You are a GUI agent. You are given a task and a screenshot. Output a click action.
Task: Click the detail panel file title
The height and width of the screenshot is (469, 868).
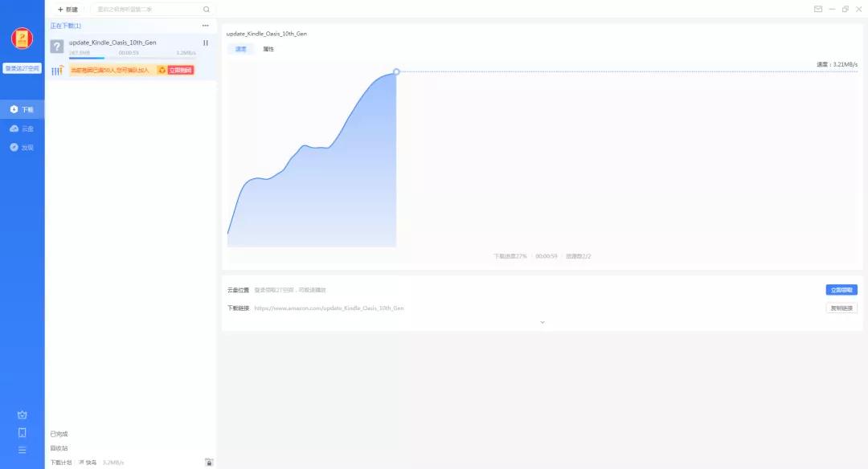click(266, 34)
